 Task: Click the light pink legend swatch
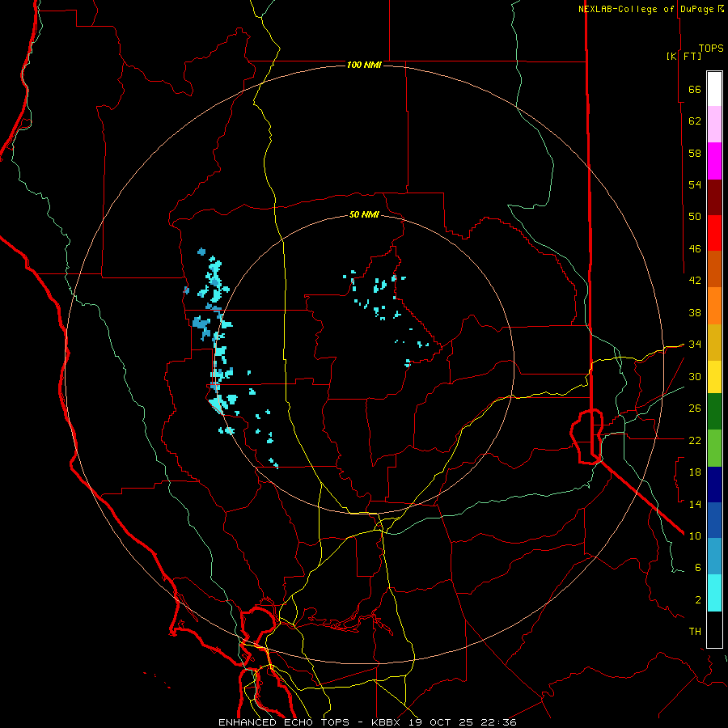tap(714, 125)
